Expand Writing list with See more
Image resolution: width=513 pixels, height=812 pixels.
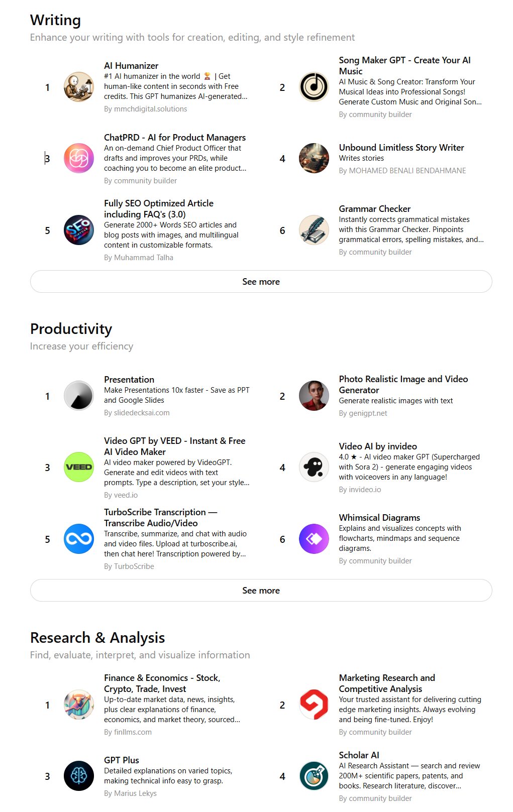coord(261,282)
